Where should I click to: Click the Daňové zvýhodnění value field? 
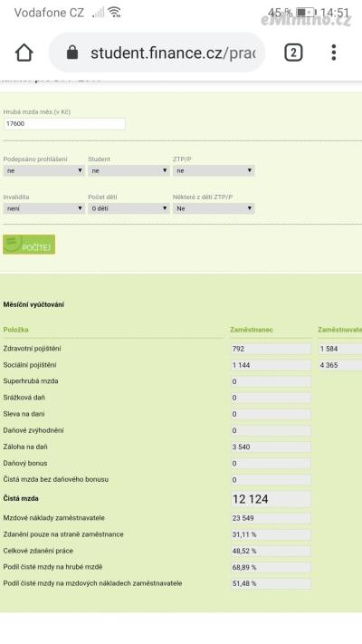pos(271,430)
